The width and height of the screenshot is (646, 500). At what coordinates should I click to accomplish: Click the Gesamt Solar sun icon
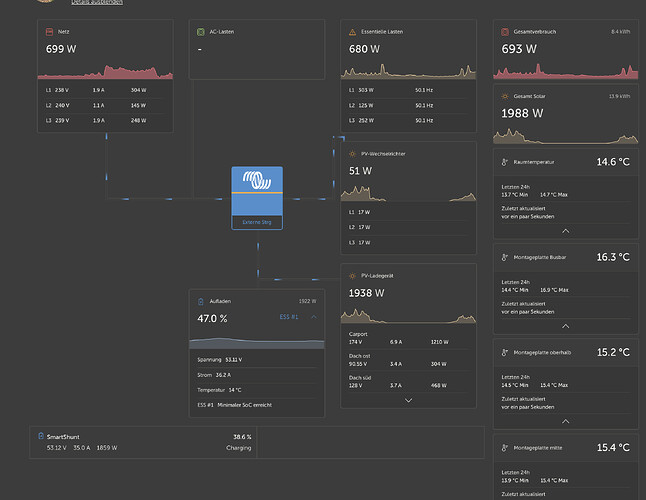(x=503, y=96)
